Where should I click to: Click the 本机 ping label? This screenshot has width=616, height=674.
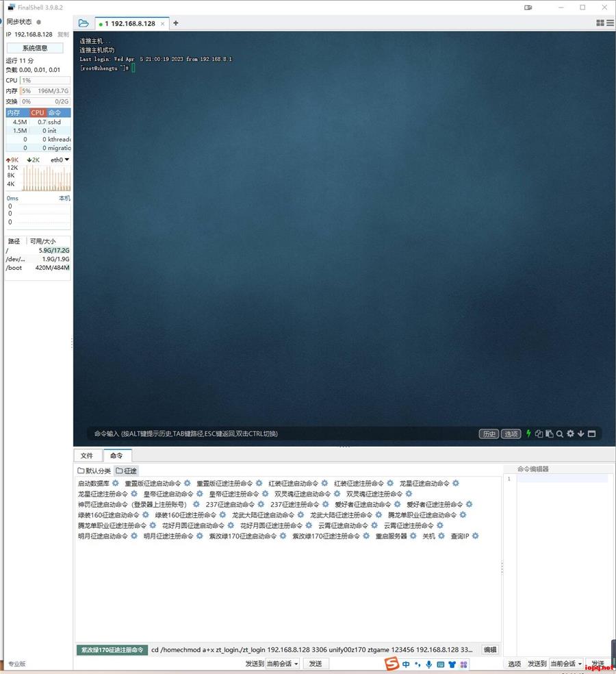[x=64, y=198]
